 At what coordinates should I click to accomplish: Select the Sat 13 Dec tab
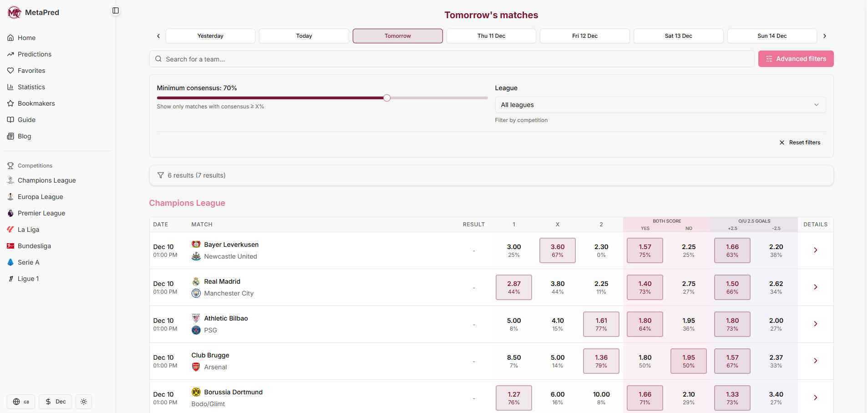click(678, 36)
